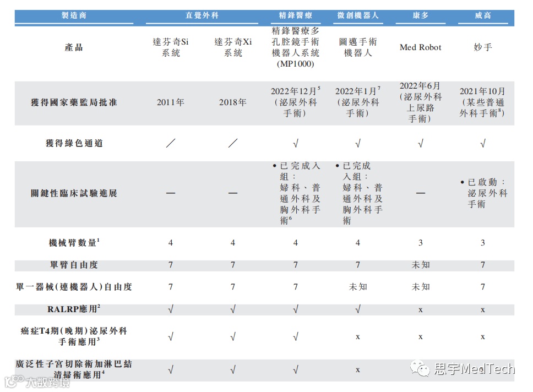Click the 2022年1月 approval cell
Image resolution: width=533 pixels, height=392 pixels.
(357, 102)
